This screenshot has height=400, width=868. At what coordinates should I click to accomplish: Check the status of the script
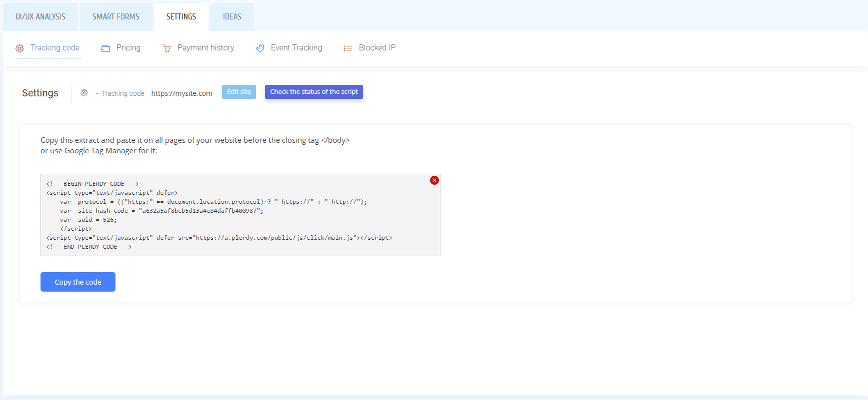pyautogui.click(x=314, y=92)
